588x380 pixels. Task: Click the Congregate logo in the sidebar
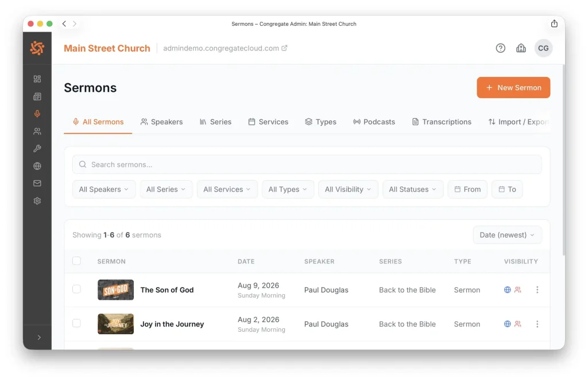tap(37, 48)
